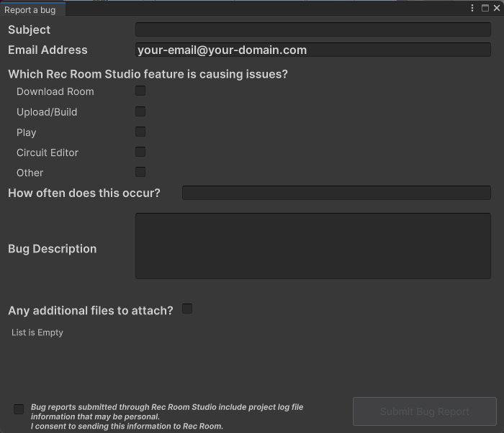Check the consent to sending information checkbox

[19, 409]
